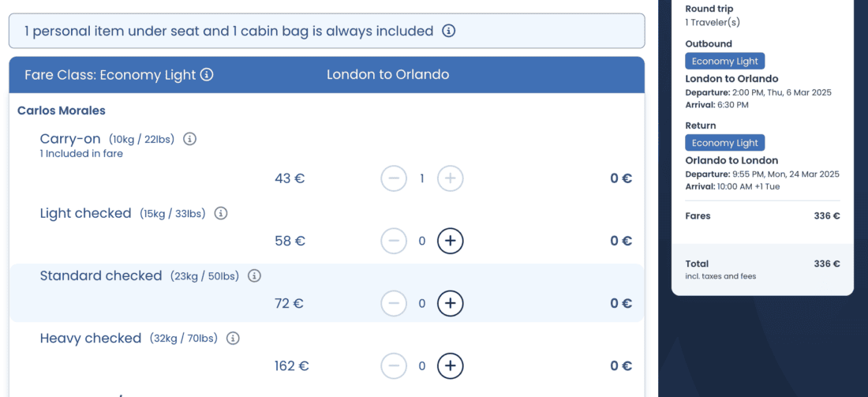868x397 pixels.
Task: Click Outbound Economy Light fare badge
Action: 724,61
